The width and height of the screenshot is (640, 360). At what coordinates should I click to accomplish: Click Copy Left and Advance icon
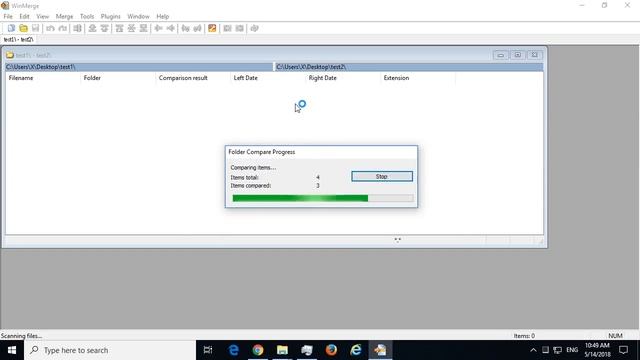pyautogui.click(x=198, y=28)
